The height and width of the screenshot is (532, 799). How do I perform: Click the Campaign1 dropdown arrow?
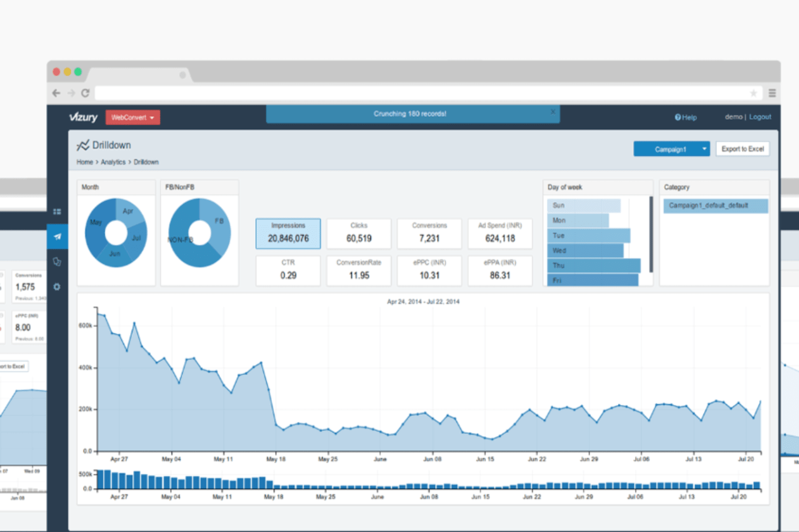pyautogui.click(x=704, y=149)
